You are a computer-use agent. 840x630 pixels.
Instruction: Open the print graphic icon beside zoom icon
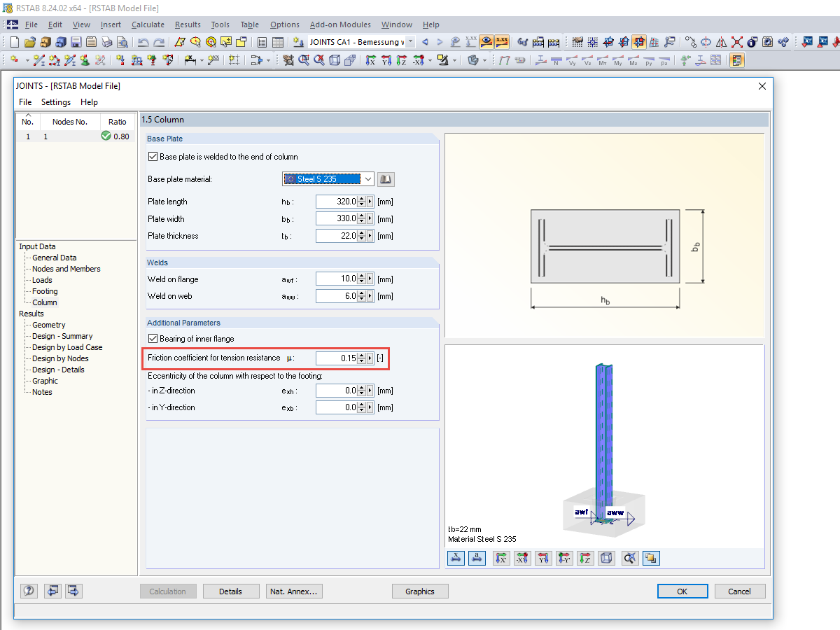point(651,558)
